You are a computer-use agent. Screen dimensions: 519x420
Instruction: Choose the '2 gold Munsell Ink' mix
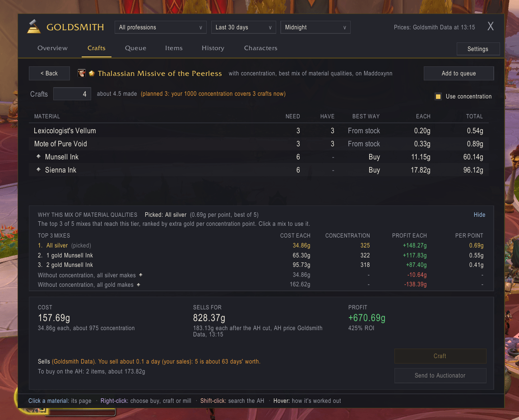pyautogui.click(x=260, y=265)
